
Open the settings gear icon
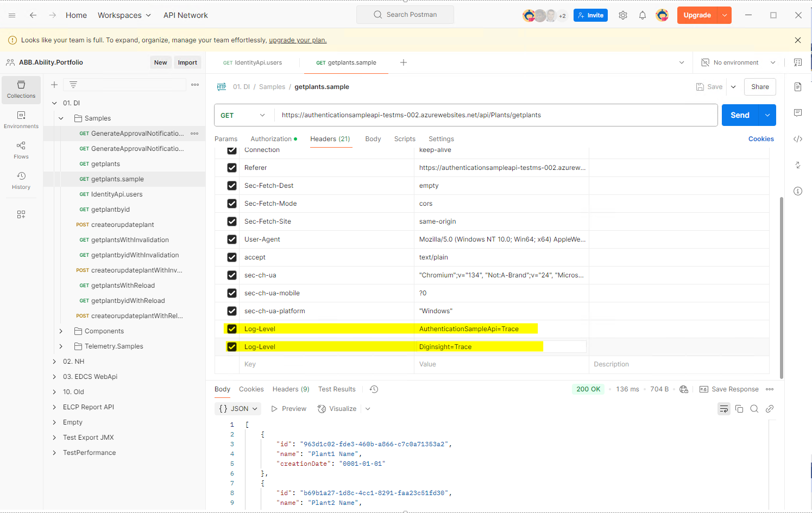point(622,15)
